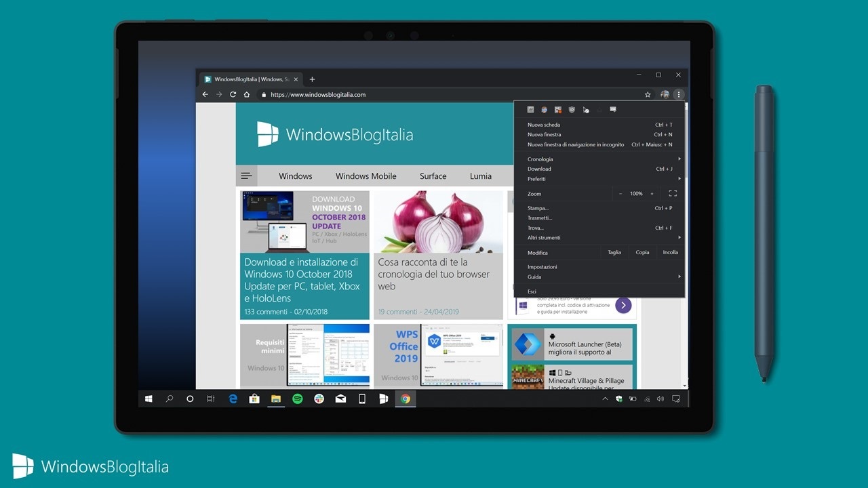Click the purple arrow button in the ad
The image size is (868, 488).
click(623, 305)
